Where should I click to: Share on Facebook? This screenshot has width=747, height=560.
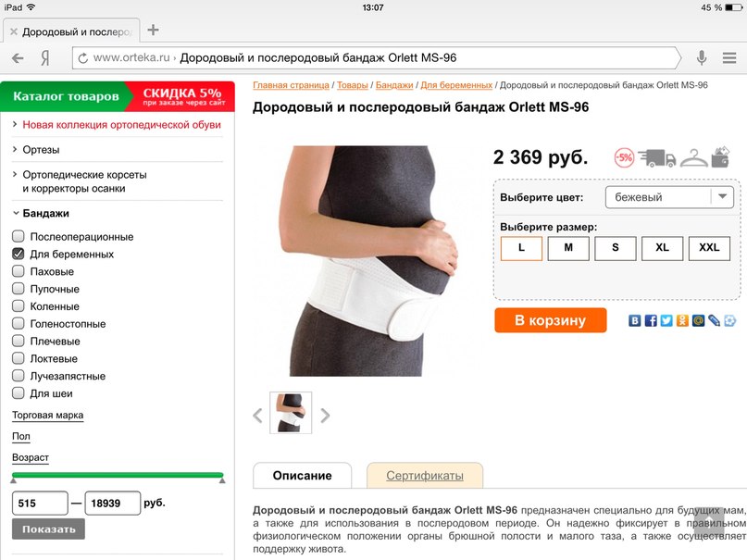coord(651,320)
